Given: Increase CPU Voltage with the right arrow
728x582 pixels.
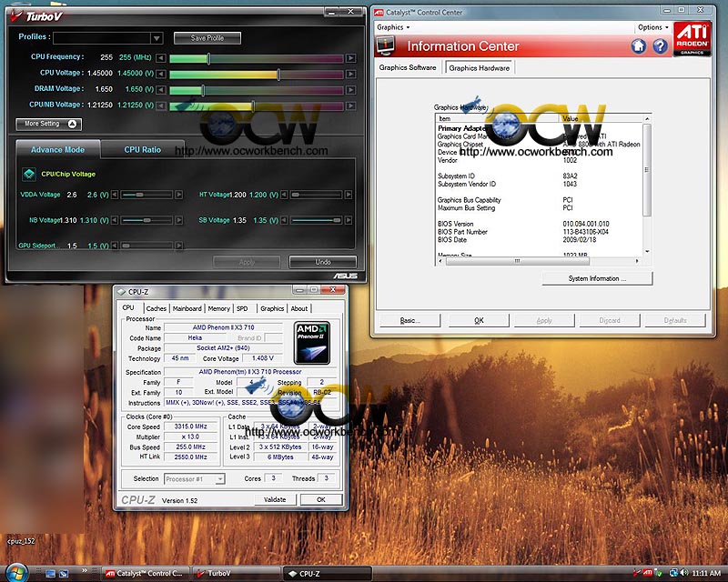Looking at the screenshot, I should 351,75.
